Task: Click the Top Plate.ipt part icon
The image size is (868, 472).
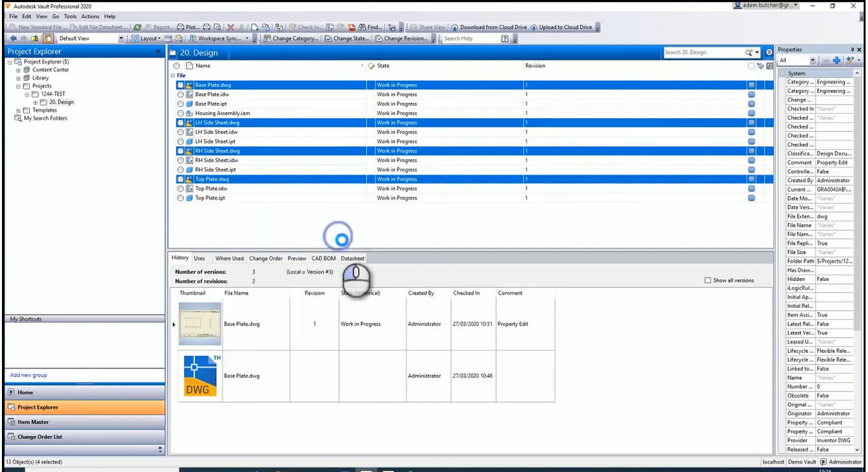Action: point(190,198)
